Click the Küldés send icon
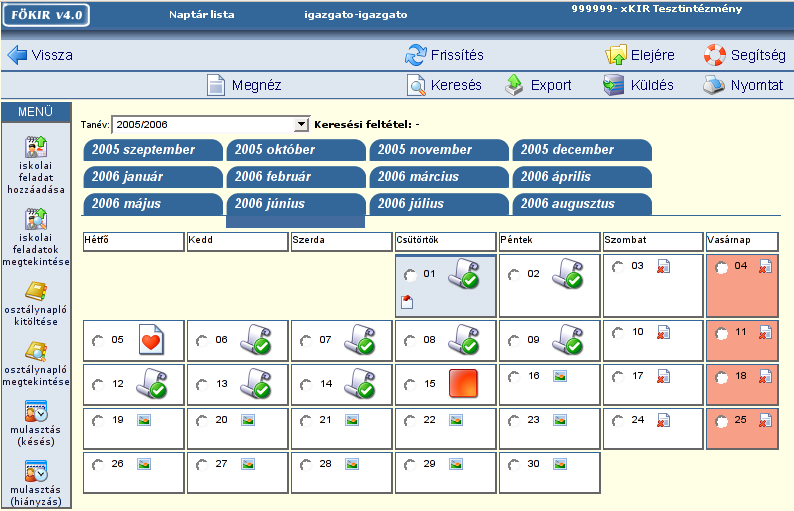Screen dimensions: 794x511 (x=613, y=85)
